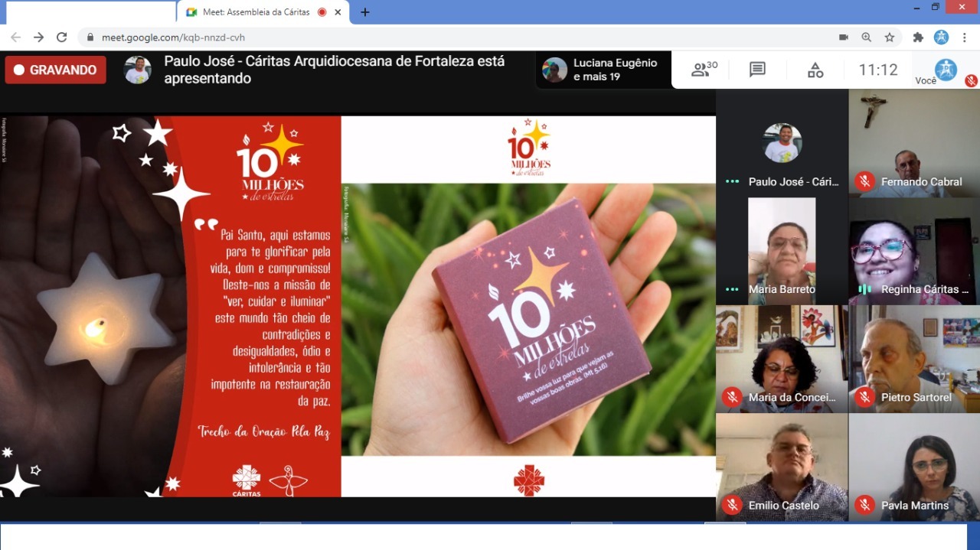Click muted mic icon beside Emilio Castelo

(732, 505)
